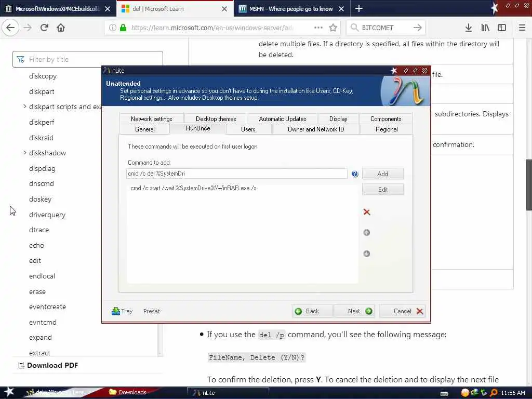Viewport: 532px width, 399px height.
Task: Open site information icon in address bar
Action: pos(112,28)
